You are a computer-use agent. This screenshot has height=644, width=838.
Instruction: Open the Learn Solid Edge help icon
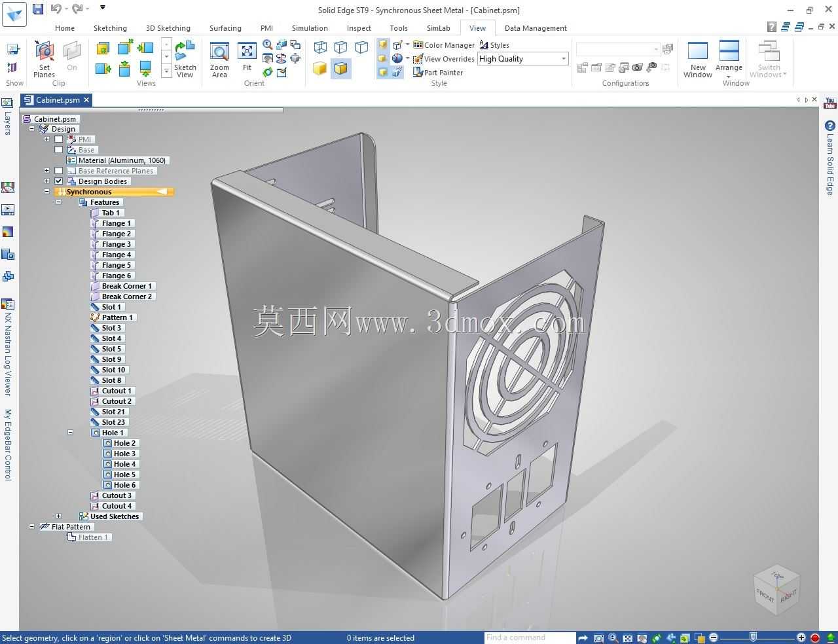point(830,126)
